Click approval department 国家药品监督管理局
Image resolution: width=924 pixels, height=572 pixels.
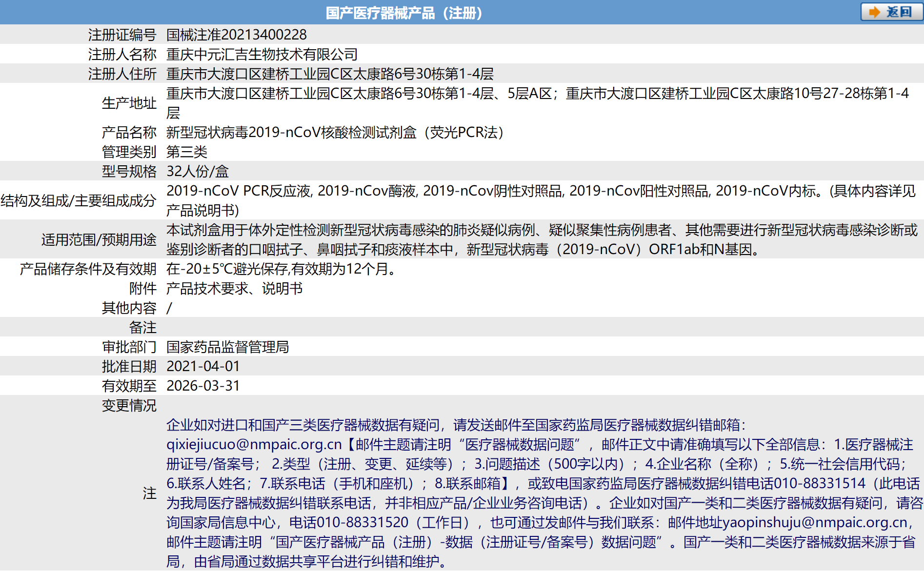227,347
